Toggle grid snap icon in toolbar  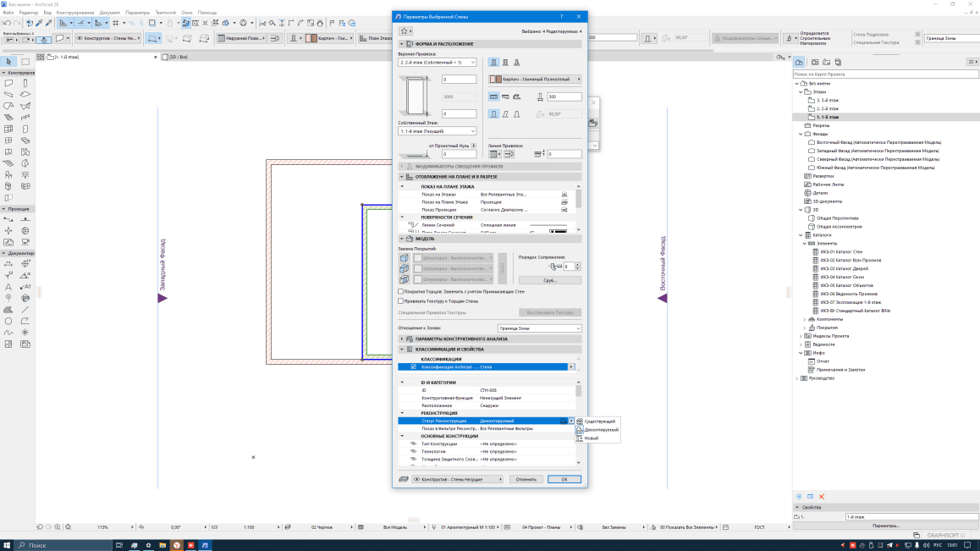[x=116, y=23]
